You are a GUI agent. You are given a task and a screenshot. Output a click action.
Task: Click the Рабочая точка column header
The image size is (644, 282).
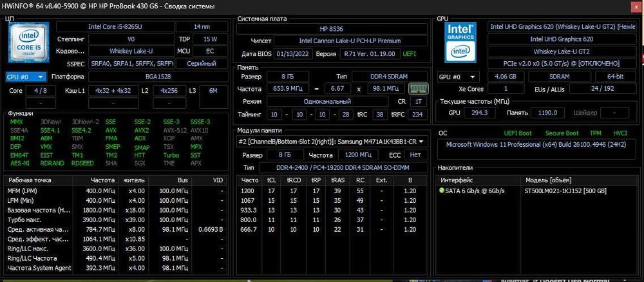39,180
